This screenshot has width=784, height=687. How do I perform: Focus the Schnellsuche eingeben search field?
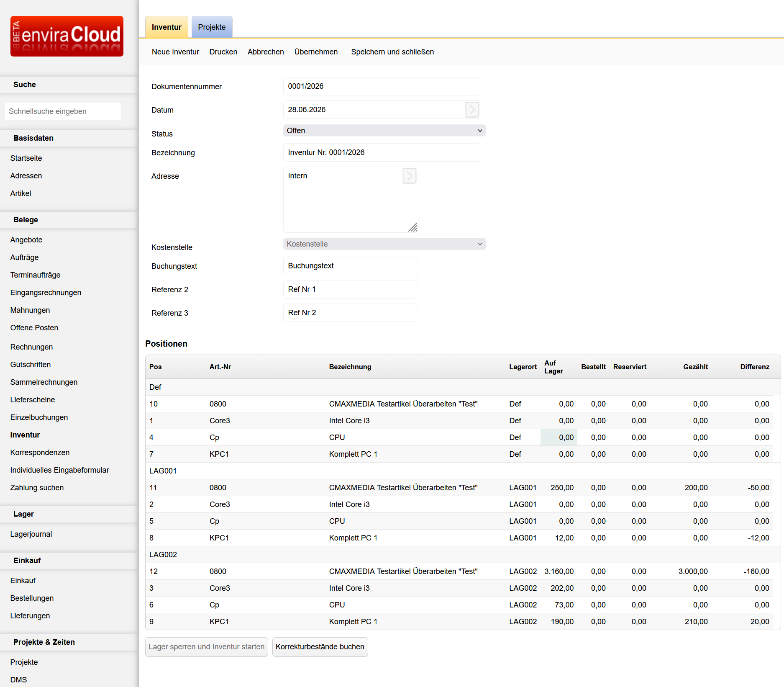click(63, 111)
